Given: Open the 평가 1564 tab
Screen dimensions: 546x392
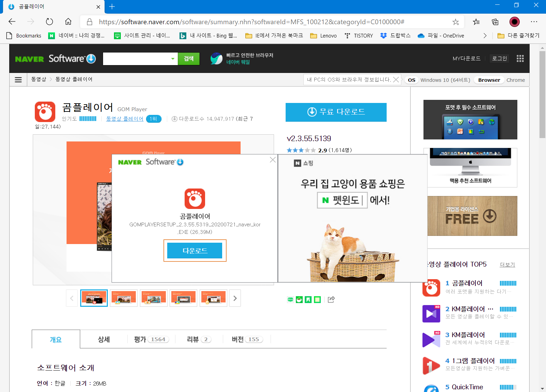Looking at the screenshot, I should point(151,340).
